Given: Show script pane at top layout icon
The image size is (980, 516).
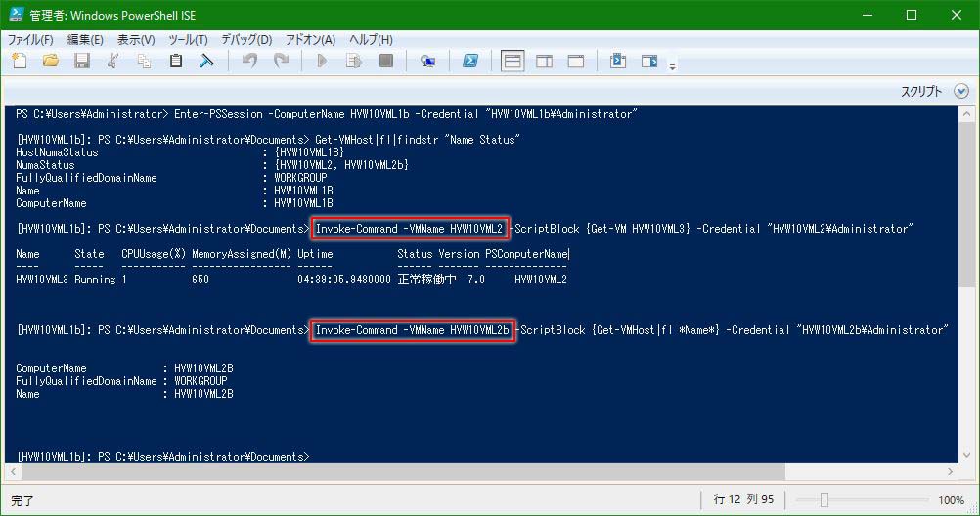Looking at the screenshot, I should (x=512, y=62).
